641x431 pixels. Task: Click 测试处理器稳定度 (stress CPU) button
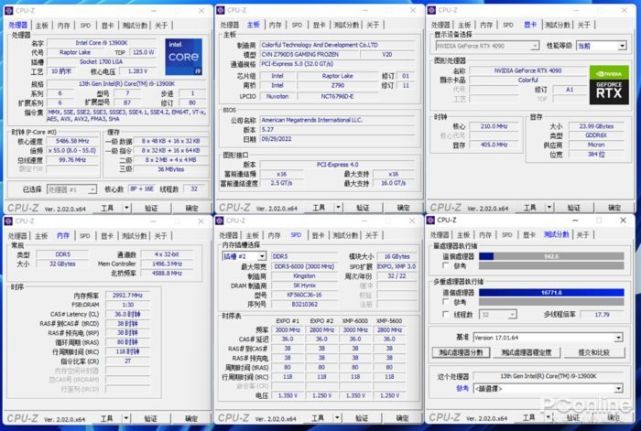coord(526,352)
